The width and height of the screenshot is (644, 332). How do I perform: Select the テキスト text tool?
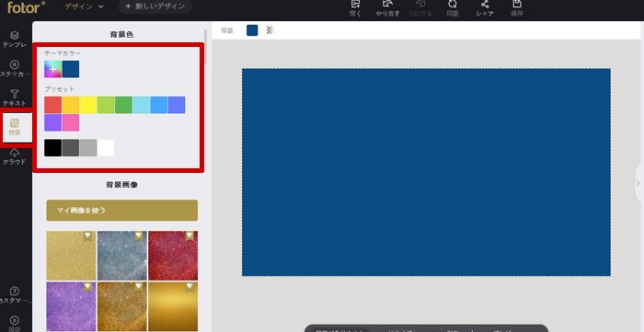(x=15, y=98)
